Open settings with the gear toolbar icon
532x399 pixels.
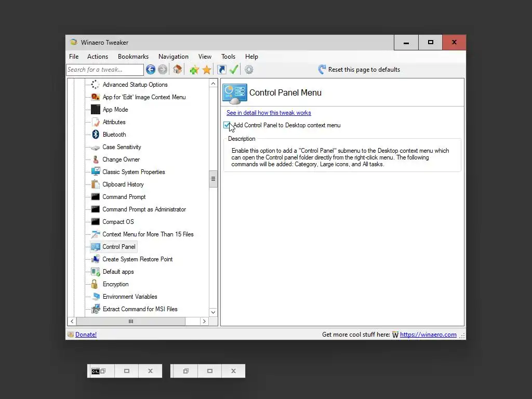(x=249, y=70)
